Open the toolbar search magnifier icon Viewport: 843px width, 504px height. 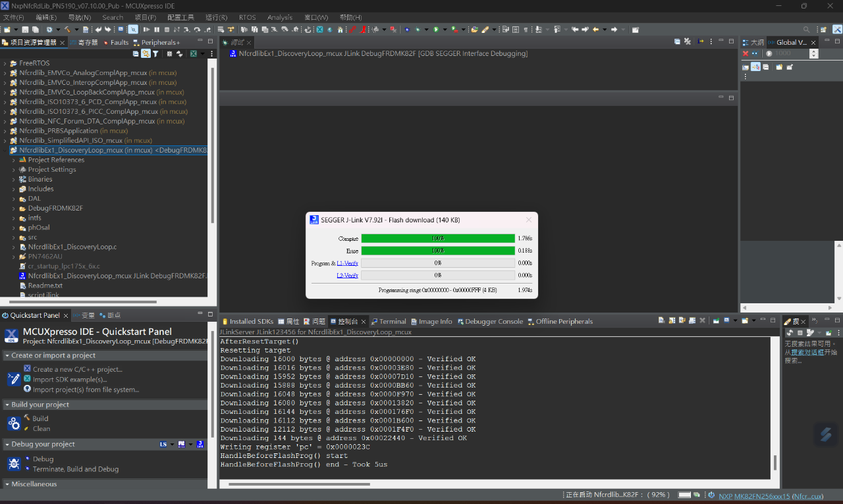pyautogui.click(x=806, y=30)
